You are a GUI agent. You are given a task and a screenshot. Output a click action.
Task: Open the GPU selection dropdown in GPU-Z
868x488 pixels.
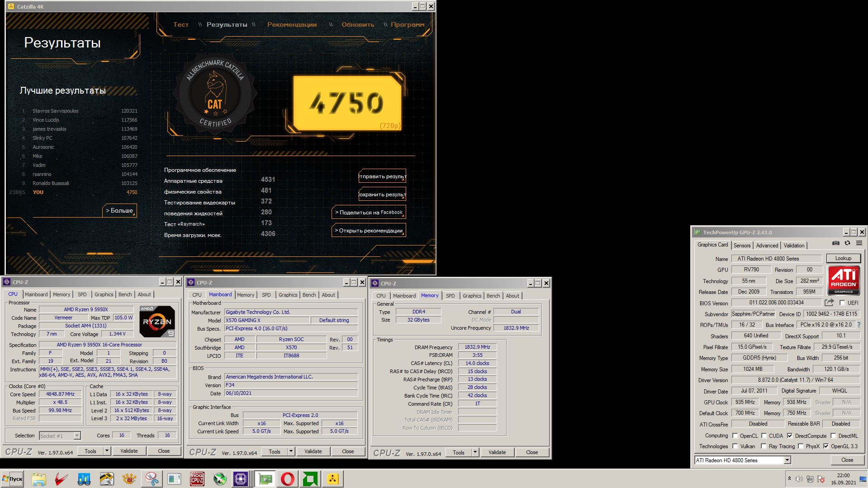[x=787, y=460]
